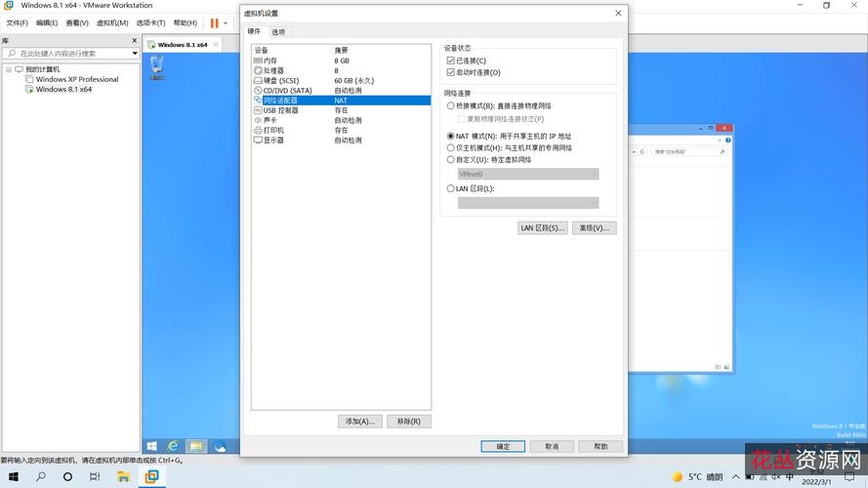
Task: Select the 处理器 processor device
Action: pos(341,71)
